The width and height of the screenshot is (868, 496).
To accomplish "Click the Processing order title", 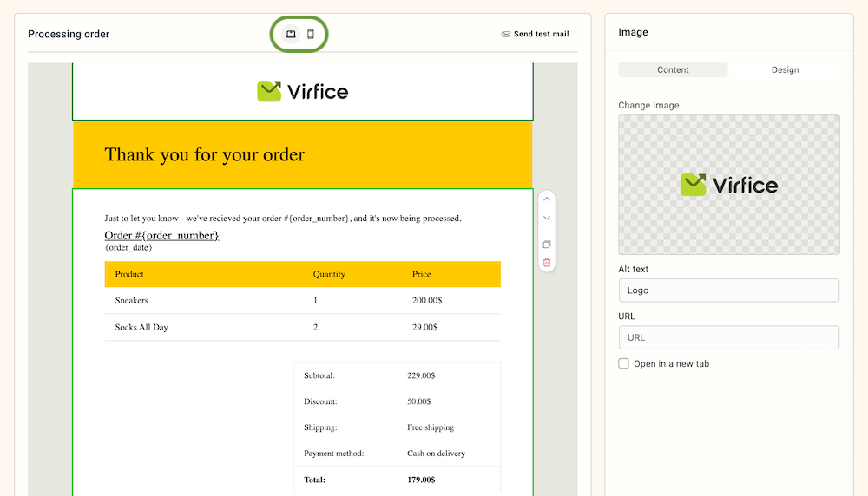I will point(69,35).
